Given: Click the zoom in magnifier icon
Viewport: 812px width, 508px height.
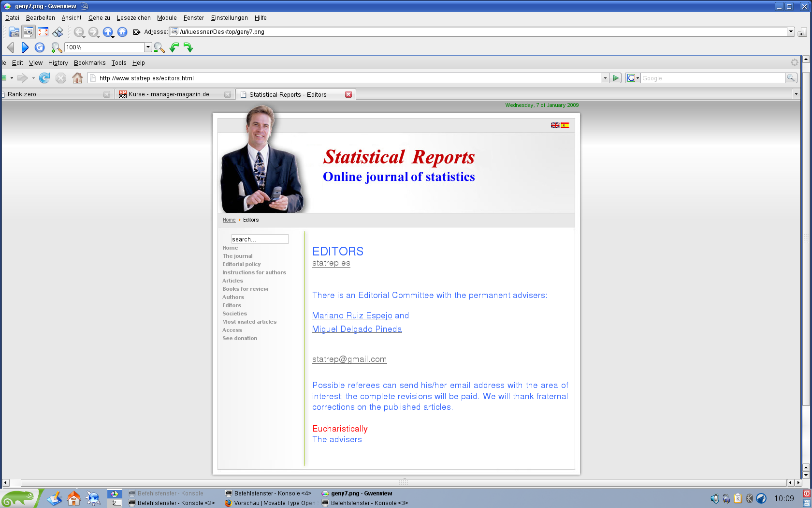Looking at the screenshot, I should tap(57, 47).
